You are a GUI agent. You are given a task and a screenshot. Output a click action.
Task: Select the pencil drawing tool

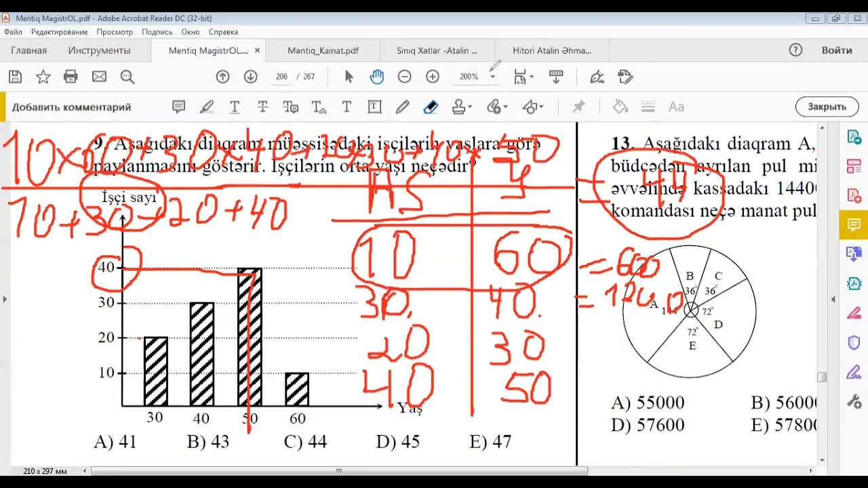pos(402,106)
